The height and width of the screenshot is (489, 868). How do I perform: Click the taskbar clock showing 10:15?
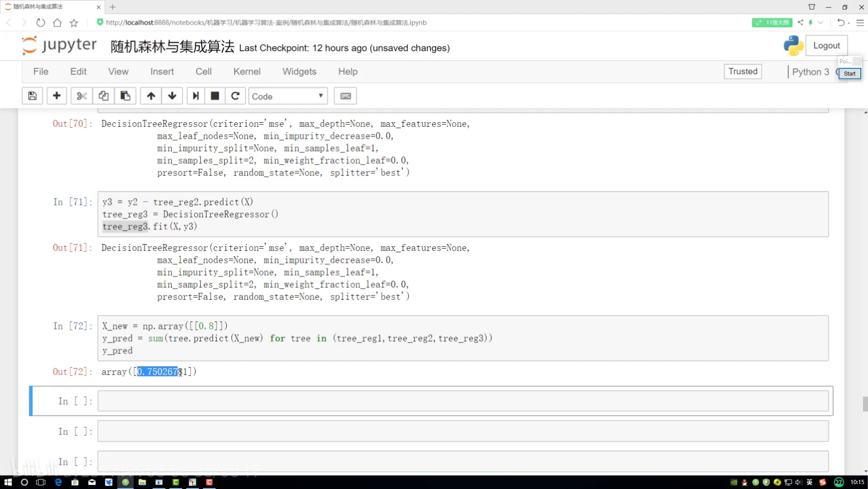tap(857, 482)
